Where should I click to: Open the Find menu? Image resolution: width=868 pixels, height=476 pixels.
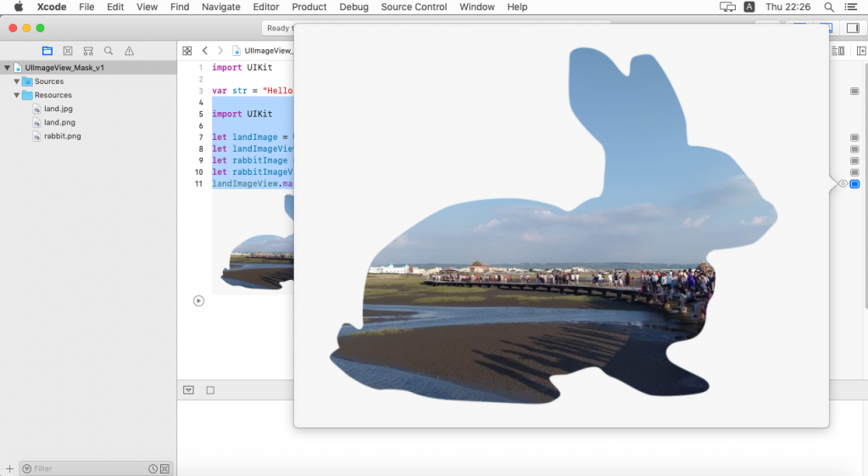click(x=180, y=7)
